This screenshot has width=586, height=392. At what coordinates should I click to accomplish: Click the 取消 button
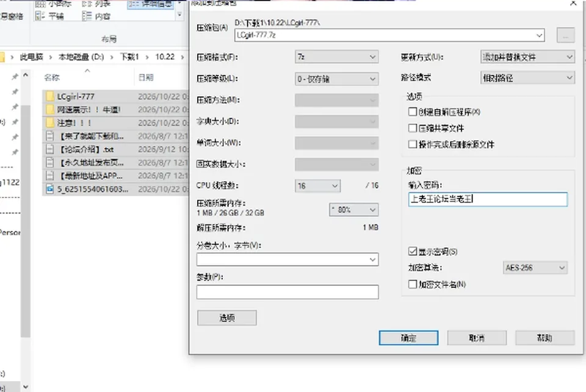477,338
